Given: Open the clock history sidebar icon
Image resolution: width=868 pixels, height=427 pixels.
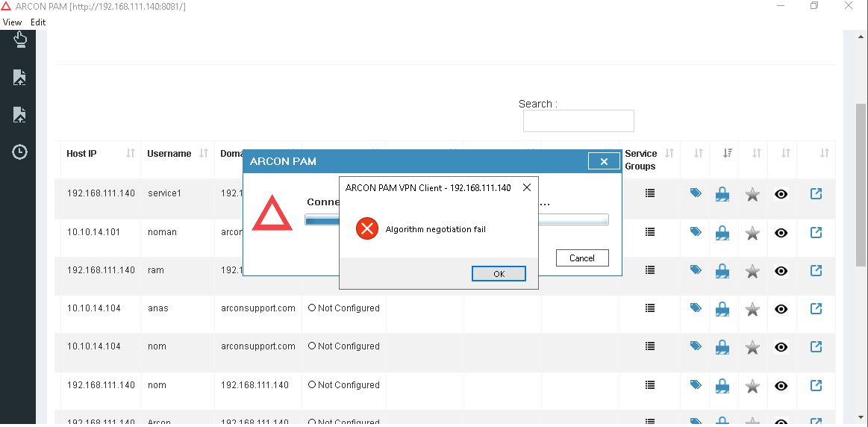Looking at the screenshot, I should 19,152.
